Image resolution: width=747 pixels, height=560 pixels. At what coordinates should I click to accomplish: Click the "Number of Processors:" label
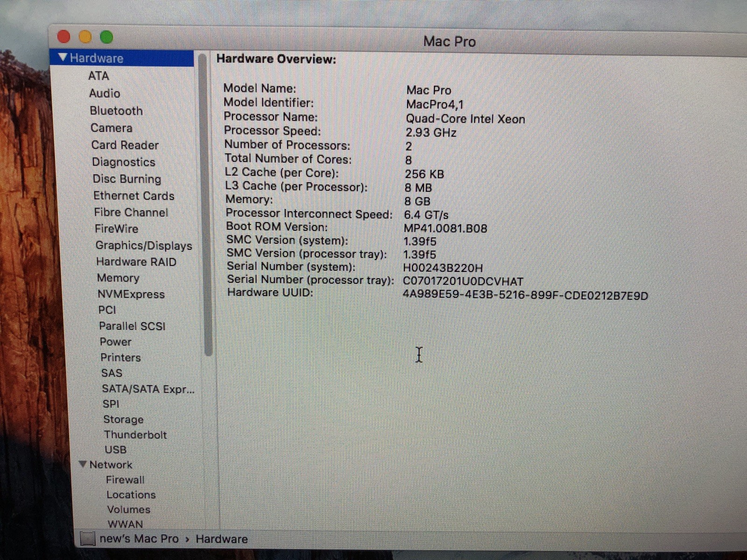tap(287, 145)
